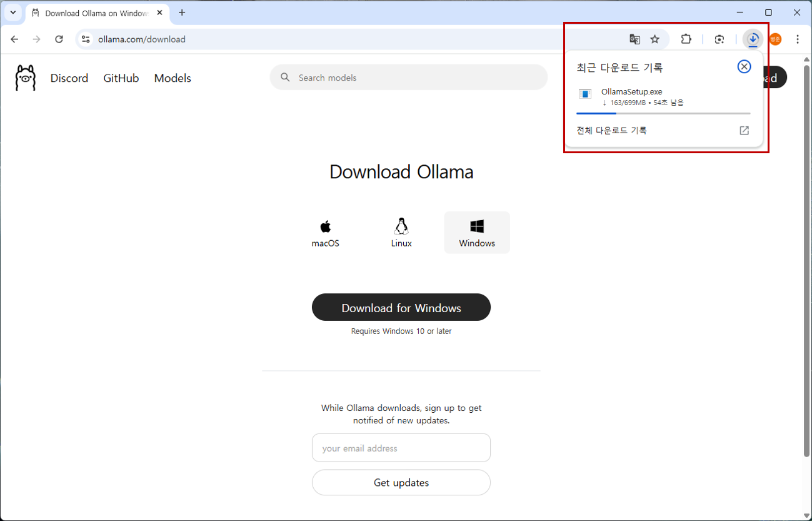View site information for ollama.com

(x=86, y=39)
